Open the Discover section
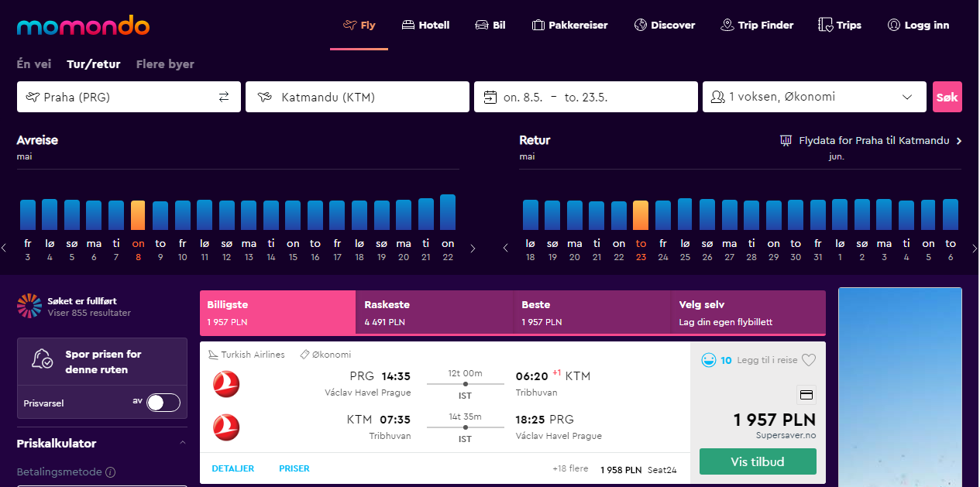This screenshot has height=487, width=980. click(x=665, y=25)
